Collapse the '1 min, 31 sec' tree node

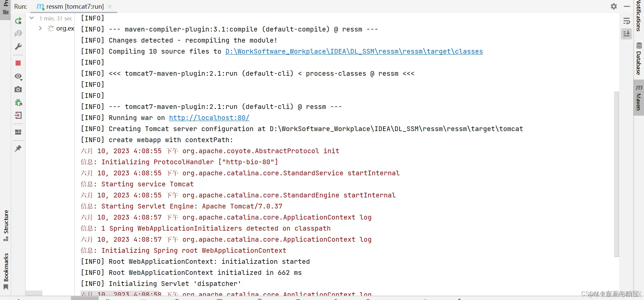pos(32,18)
